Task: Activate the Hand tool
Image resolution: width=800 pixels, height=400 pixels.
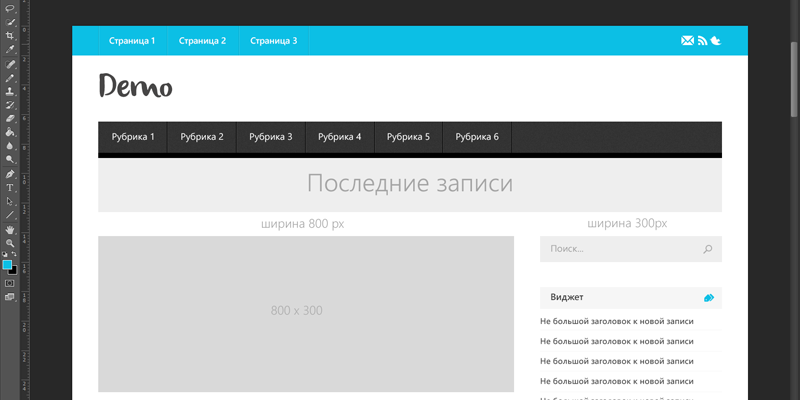Action: (10, 229)
